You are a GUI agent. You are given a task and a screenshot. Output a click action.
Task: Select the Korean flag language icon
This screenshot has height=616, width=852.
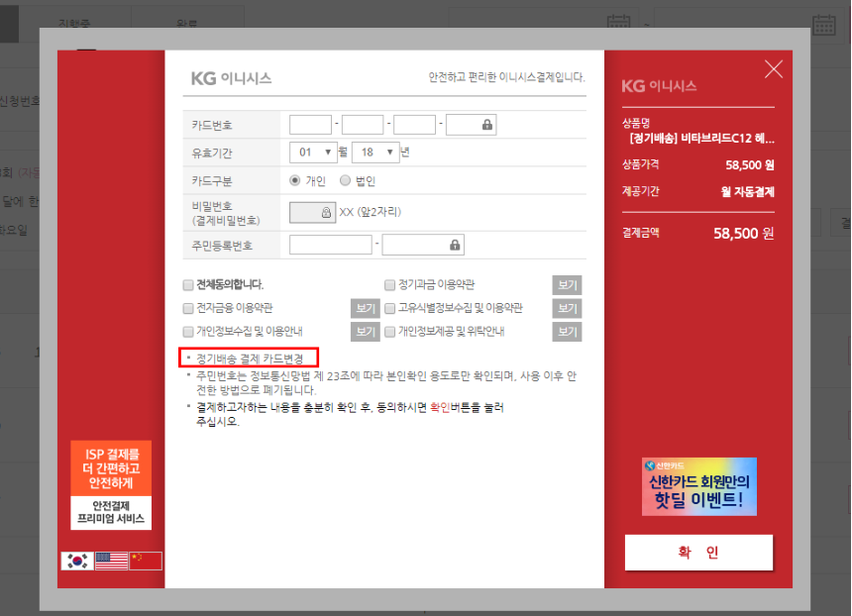tap(76, 561)
